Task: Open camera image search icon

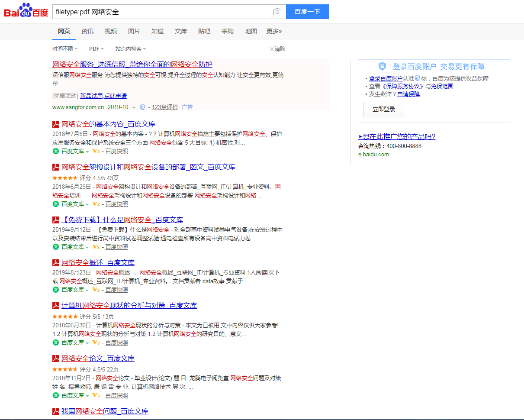Action: (x=277, y=12)
